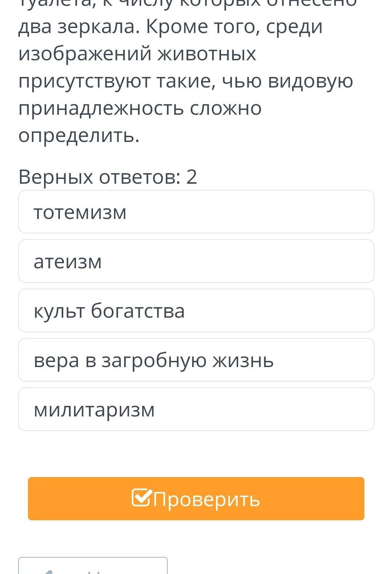The height and width of the screenshot is (574, 392).
Task: Mark вера в загробную жизнь as an answer
Action: [x=196, y=360]
